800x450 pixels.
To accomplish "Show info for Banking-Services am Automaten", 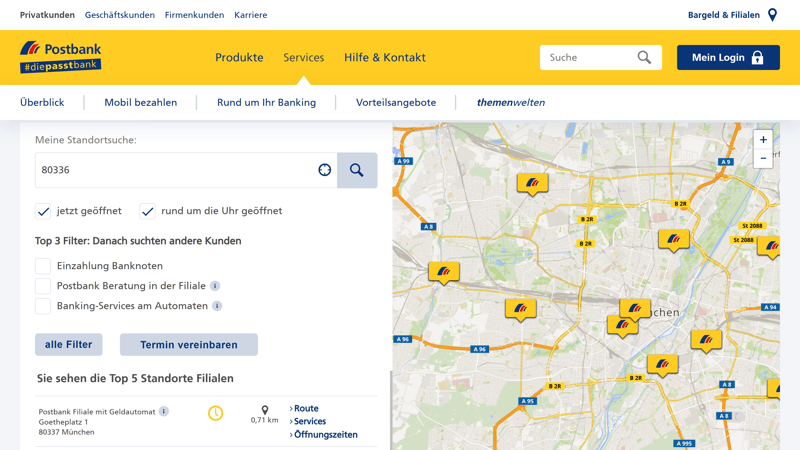I will pos(217,306).
